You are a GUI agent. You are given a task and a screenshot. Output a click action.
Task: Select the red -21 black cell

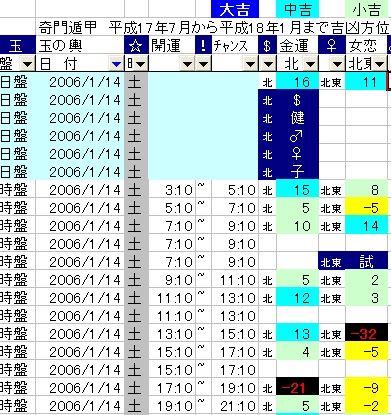(x=297, y=388)
